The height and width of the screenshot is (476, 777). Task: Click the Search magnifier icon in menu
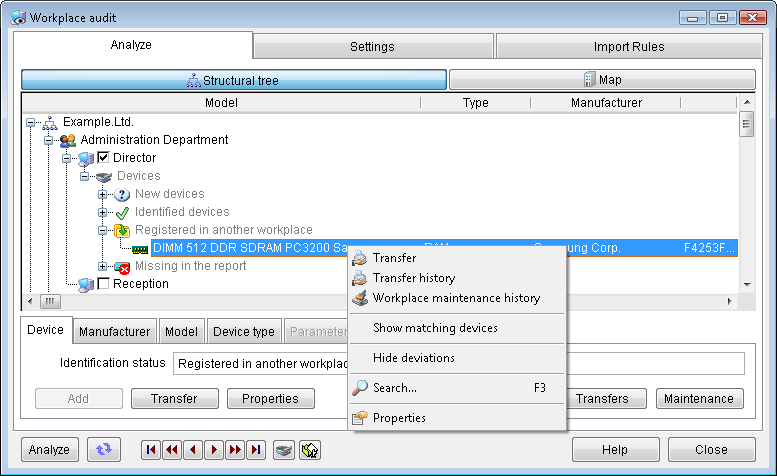(360, 388)
